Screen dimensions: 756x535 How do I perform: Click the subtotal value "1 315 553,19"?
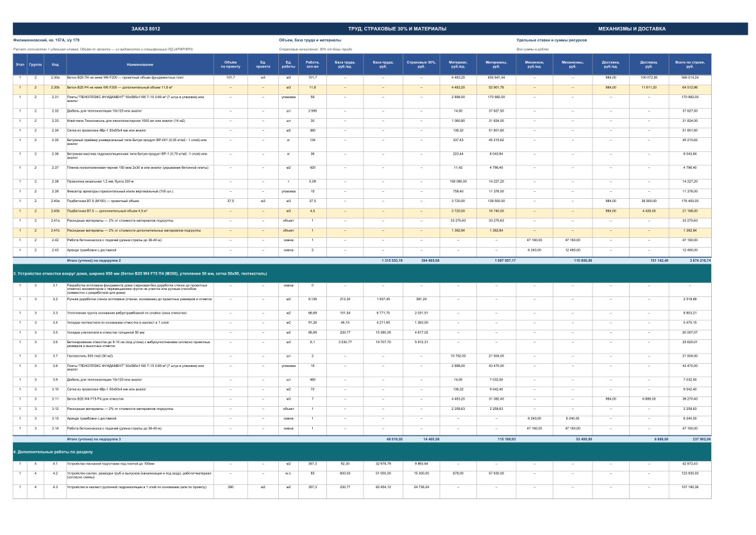pos(392,260)
